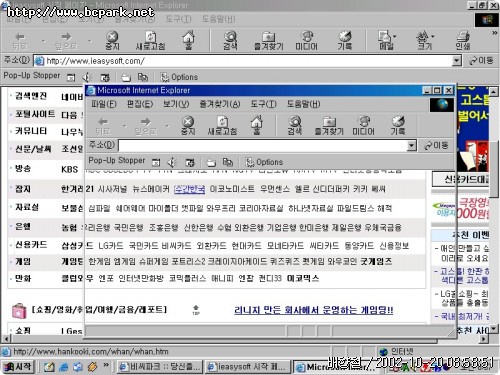Expand address dropdown of leasysoft.com bar
The image size is (500, 375).
(457, 61)
